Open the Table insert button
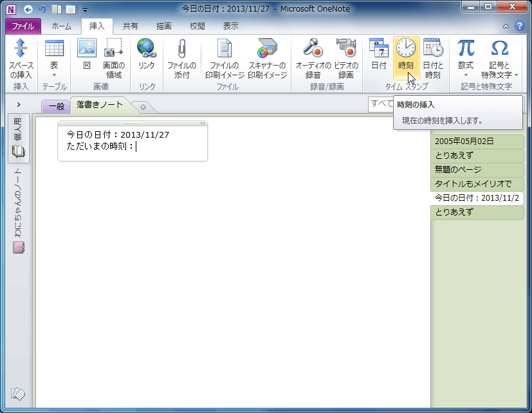The width and height of the screenshot is (532, 413). pyautogui.click(x=54, y=59)
